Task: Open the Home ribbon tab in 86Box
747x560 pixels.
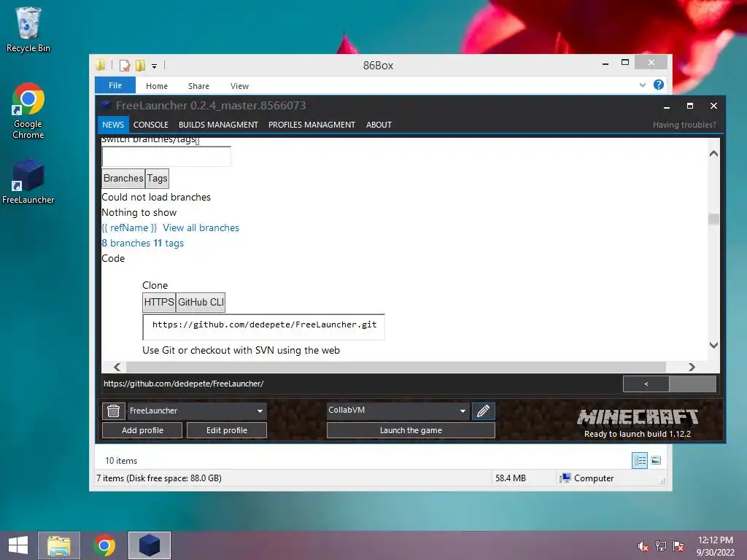Action: pos(157,86)
